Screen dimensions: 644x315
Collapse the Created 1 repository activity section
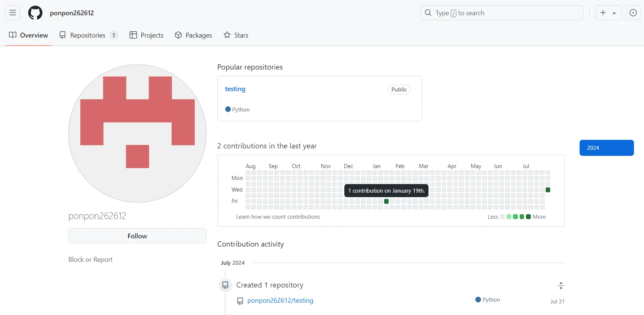561,286
